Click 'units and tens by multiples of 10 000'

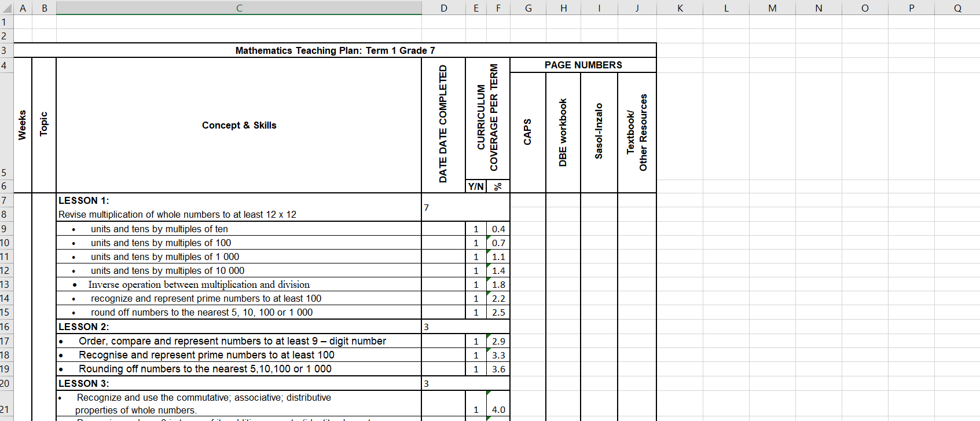[239, 270]
